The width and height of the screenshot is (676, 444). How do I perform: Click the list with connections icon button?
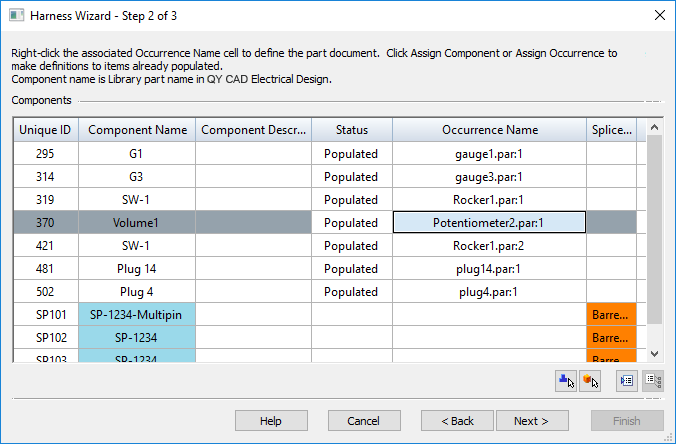click(x=651, y=380)
